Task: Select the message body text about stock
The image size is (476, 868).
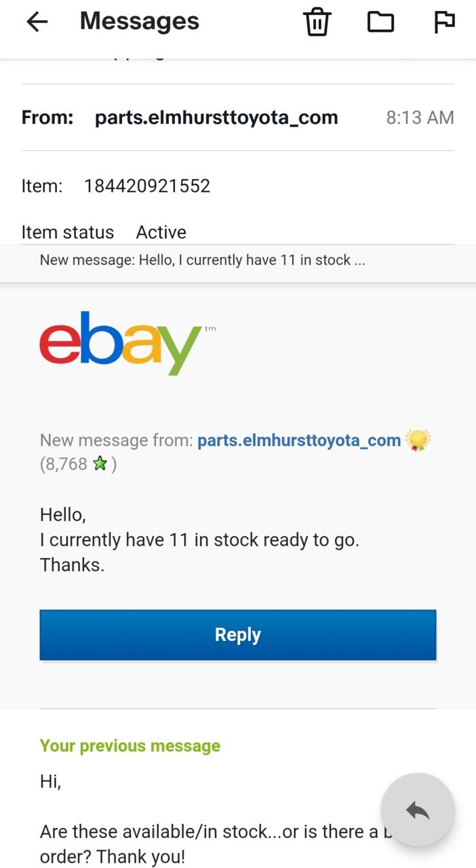Action: point(199,540)
